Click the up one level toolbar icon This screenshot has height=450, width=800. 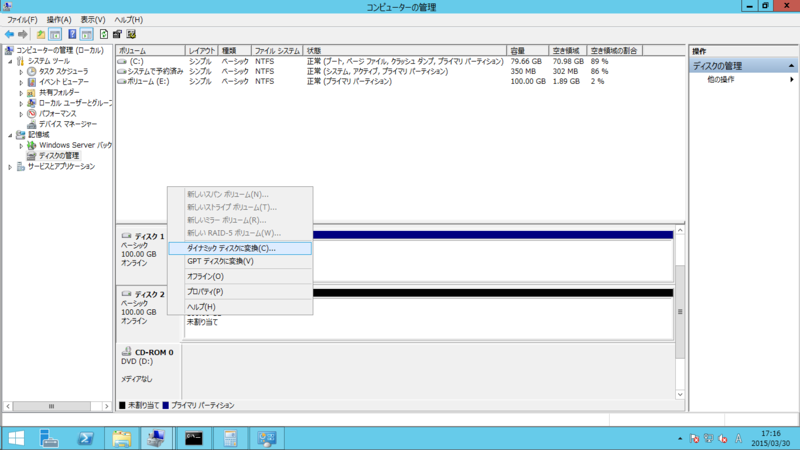coord(41,34)
